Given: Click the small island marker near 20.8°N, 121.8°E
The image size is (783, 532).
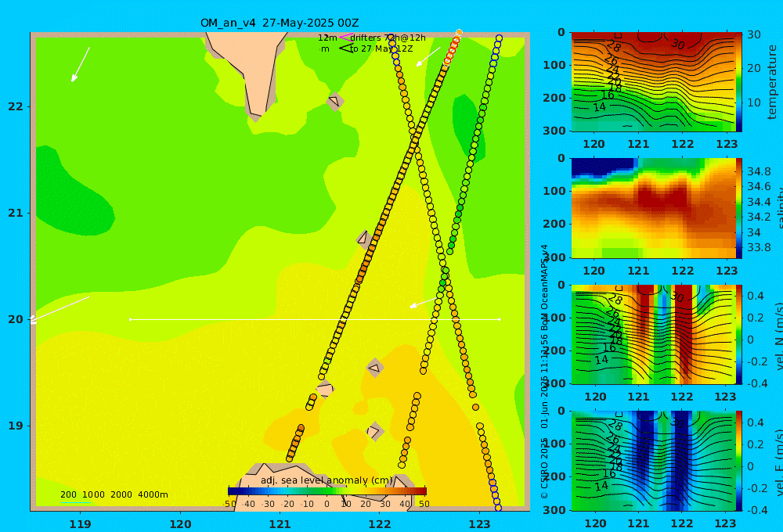Looking at the screenshot, I should coord(363,239).
